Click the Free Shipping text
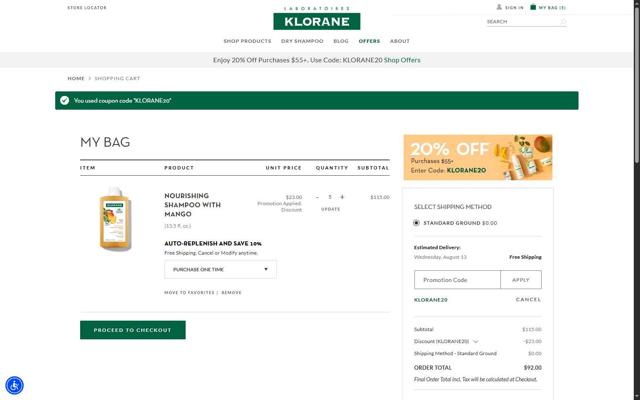The height and width of the screenshot is (400, 640). coord(525,257)
